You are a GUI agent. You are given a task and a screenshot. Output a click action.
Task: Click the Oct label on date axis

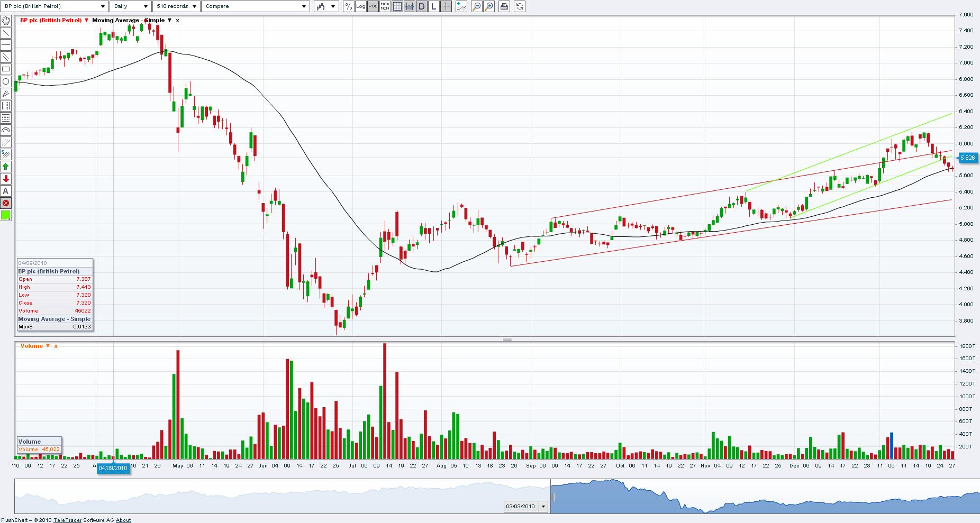point(620,466)
